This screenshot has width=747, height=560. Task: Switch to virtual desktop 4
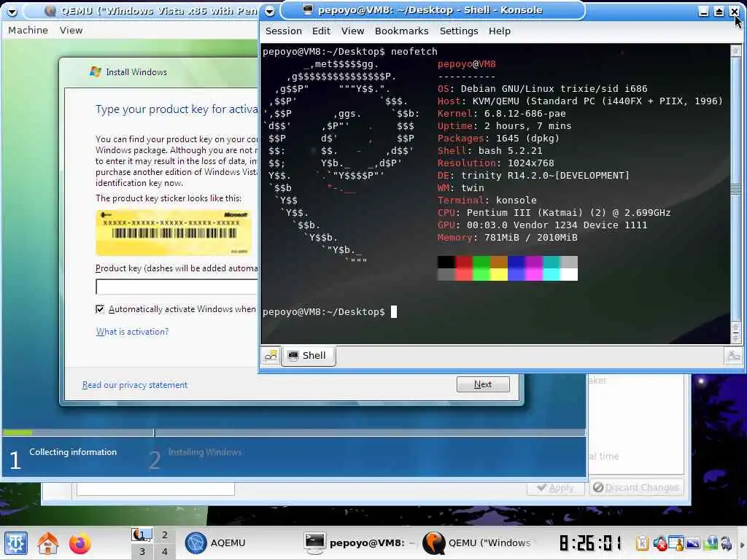pos(164,551)
